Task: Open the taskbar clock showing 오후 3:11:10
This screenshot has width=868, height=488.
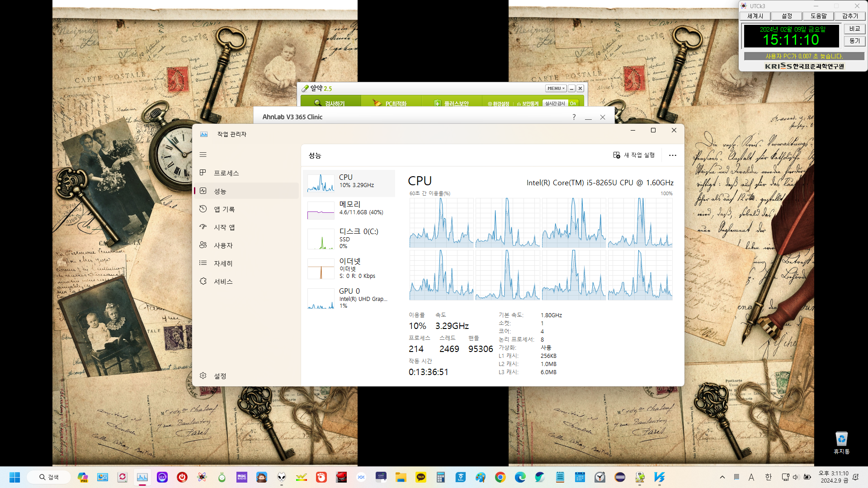Action: tap(834, 477)
